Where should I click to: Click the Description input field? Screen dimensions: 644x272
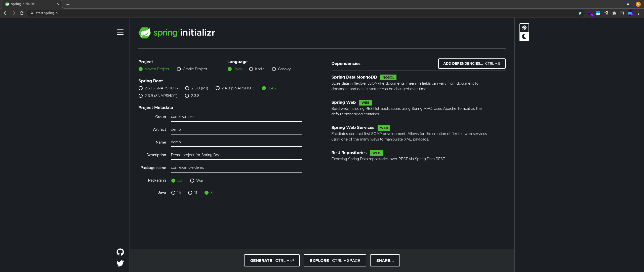(236, 155)
